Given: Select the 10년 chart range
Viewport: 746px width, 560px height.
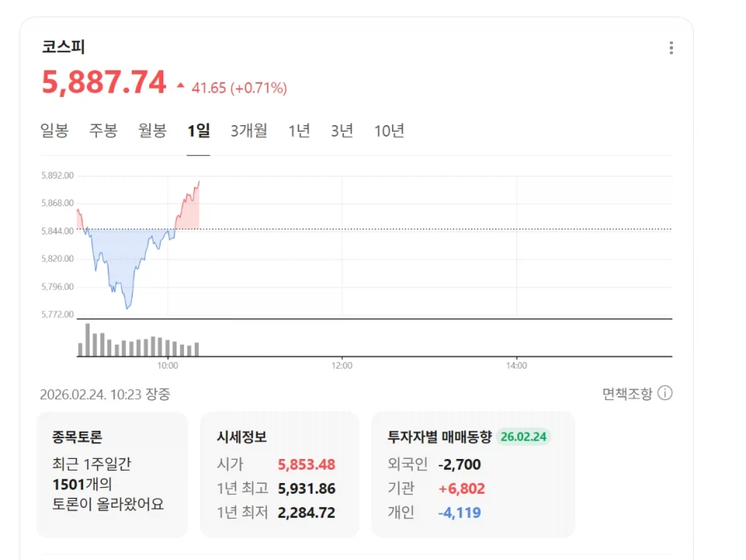Looking at the screenshot, I should point(390,130).
